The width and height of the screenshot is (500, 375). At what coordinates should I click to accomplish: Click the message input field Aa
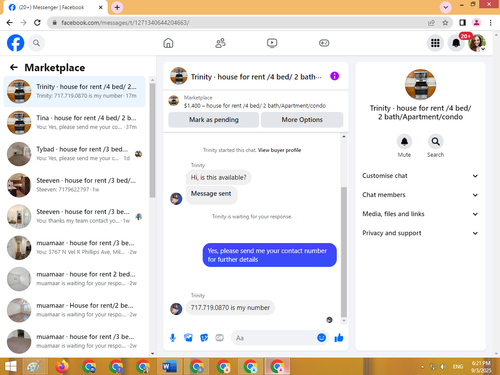pyautogui.click(x=280, y=338)
